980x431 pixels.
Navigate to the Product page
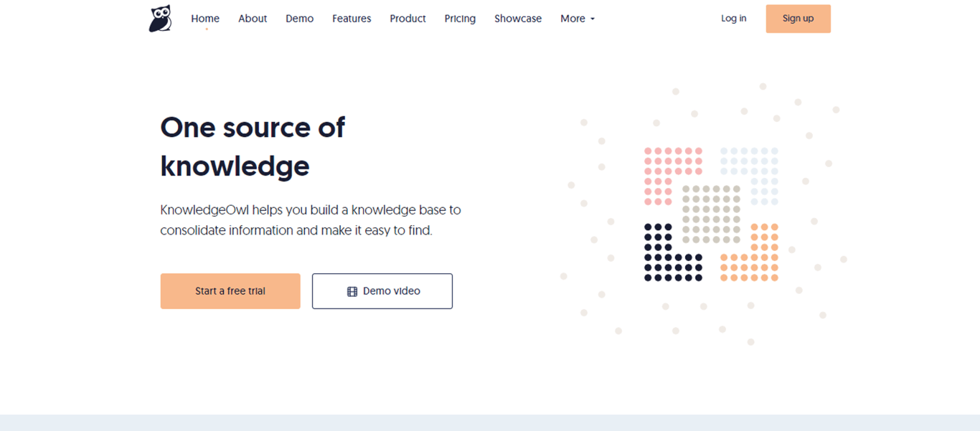(x=407, y=19)
